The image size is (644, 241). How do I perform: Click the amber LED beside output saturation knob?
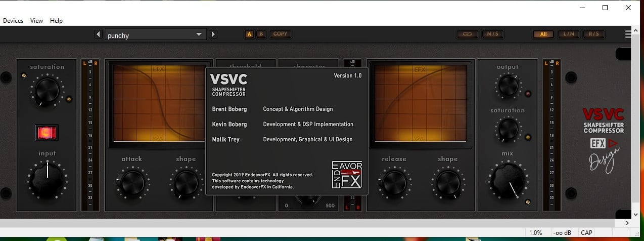click(527, 136)
